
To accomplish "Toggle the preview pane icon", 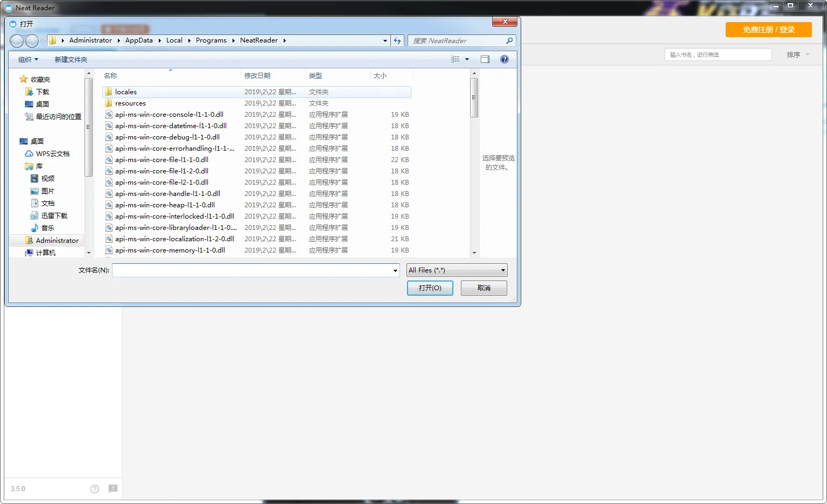I will [485, 59].
